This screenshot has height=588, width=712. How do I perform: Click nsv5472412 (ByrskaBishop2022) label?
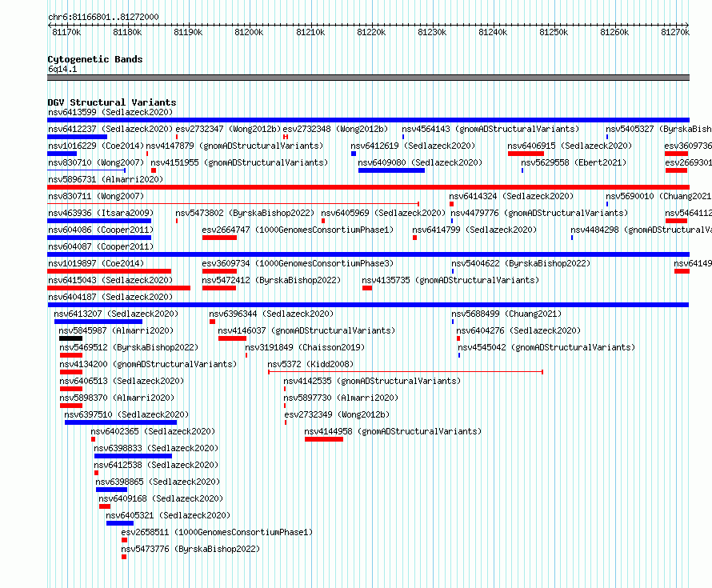coord(271,280)
